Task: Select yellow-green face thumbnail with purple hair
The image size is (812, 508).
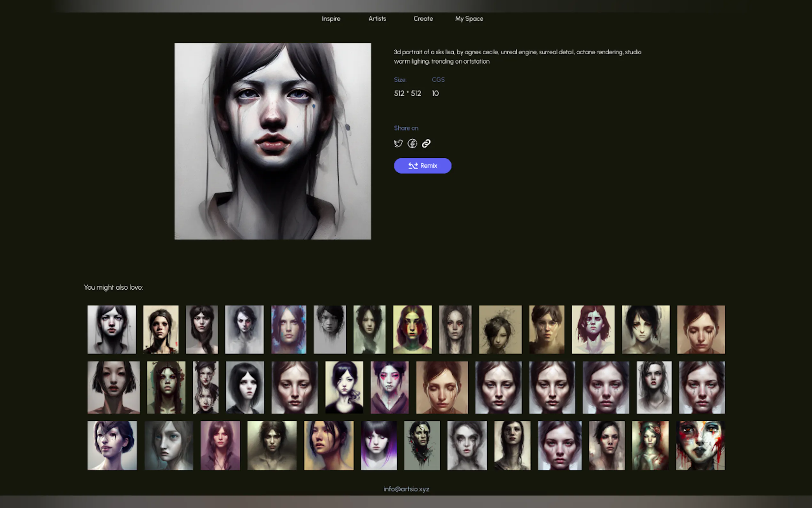Action: 412,329
